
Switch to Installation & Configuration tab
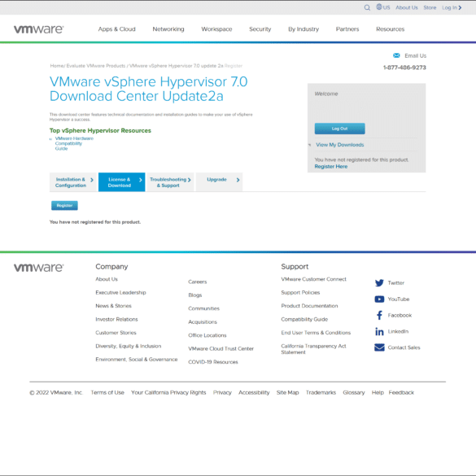(73, 182)
